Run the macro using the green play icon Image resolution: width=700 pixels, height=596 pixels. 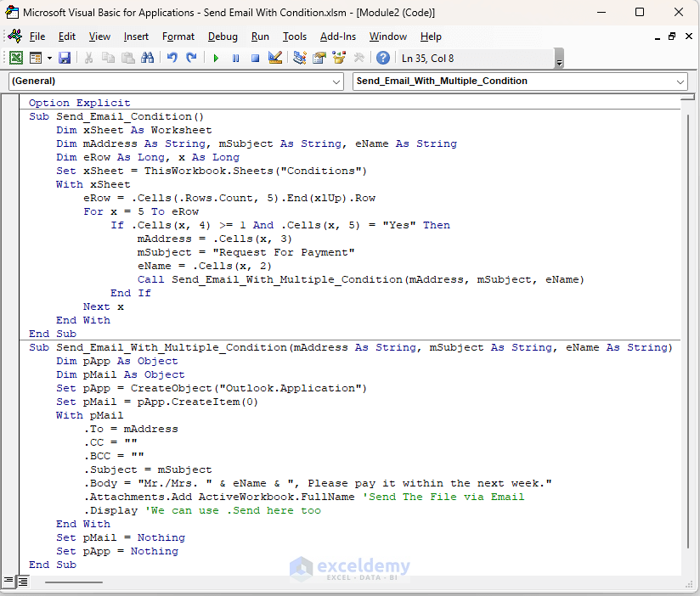(x=216, y=58)
